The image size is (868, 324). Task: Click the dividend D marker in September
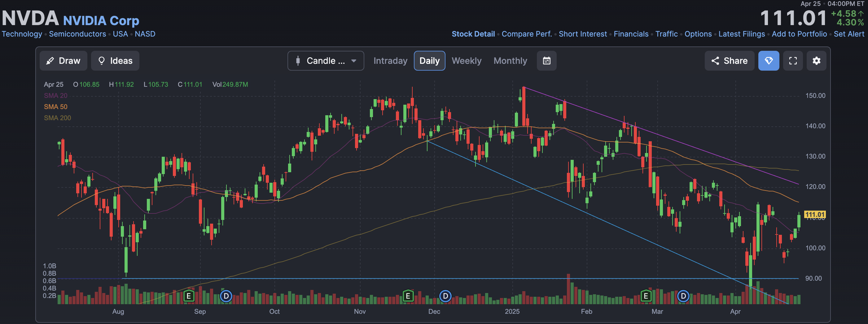point(226,296)
